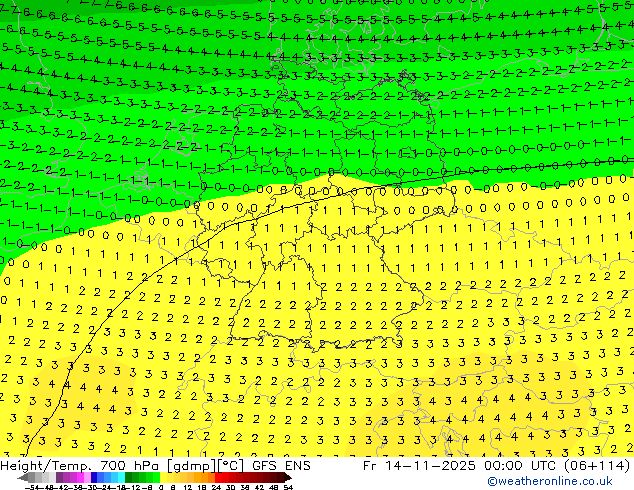Click the 'Fr 14-11-2025 00:00 UTC (06+114)' timestamp
Viewport: 634px width, 490px height.
click(496, 466)
